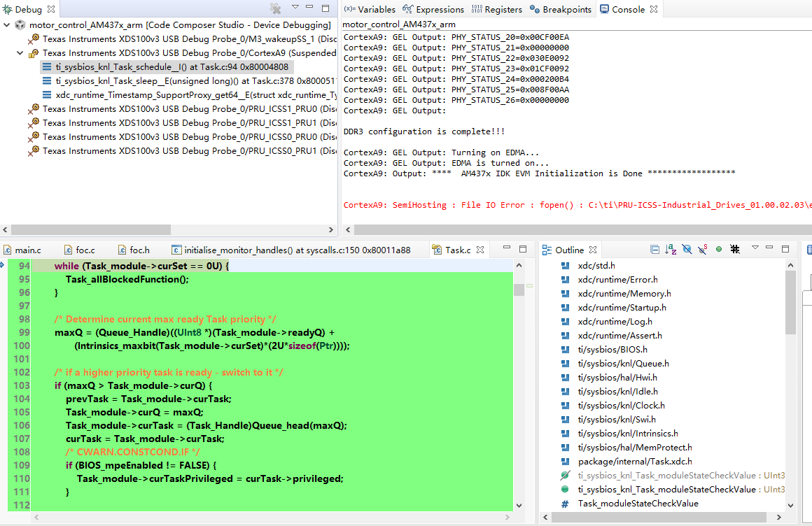Select package/internal/Task.xdc.h in Outline
Viewport: 812px width, 526px height.
click(x=634, y=461)
